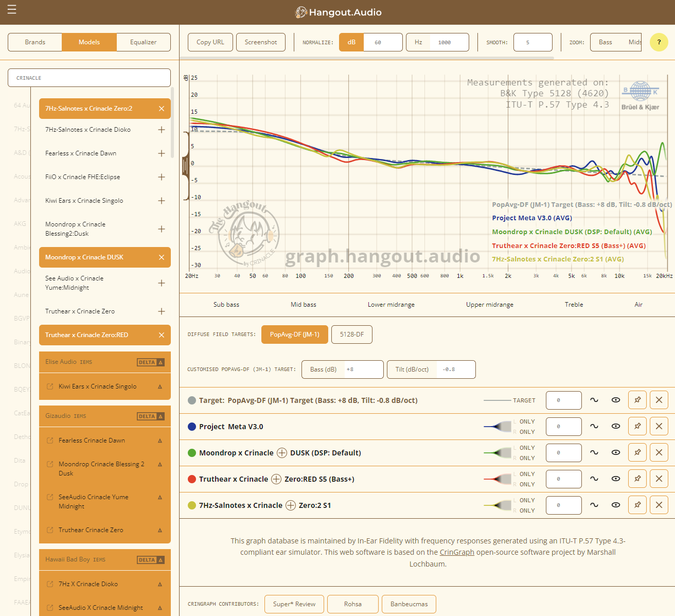This screenshot has height=616, width=675.
Task: Pin the 7Hz-Salnotes Zero:2 S1 curve
Action: (x=637, y=505)
